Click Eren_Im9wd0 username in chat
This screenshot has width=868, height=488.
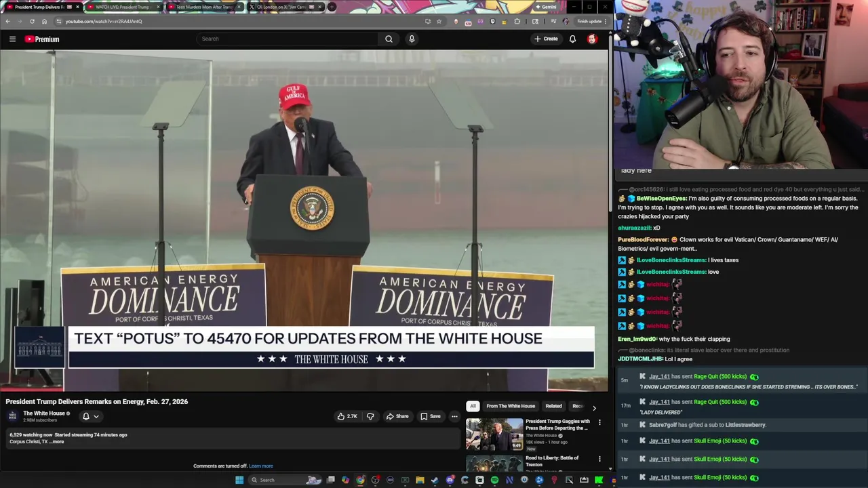click(x=637, y=339)
